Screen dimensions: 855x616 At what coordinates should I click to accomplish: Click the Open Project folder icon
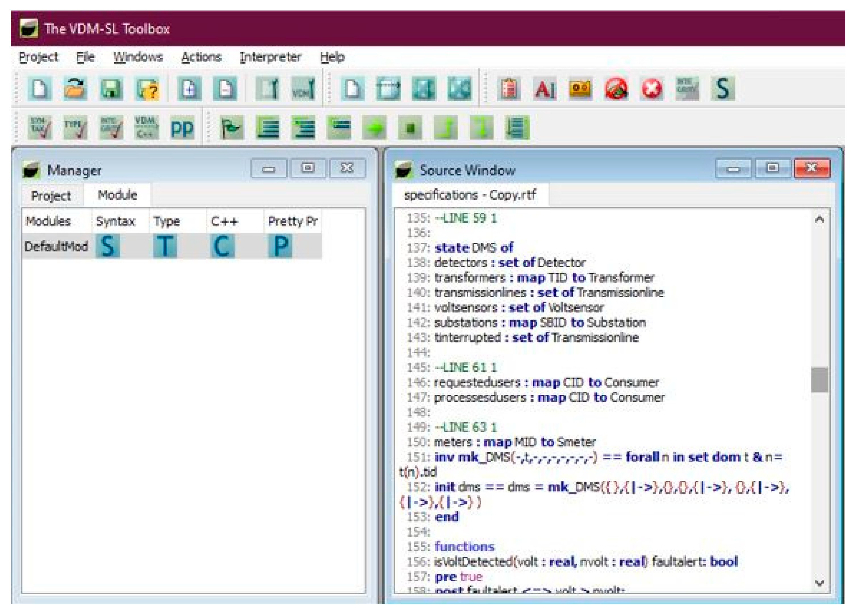click(75, 89)
